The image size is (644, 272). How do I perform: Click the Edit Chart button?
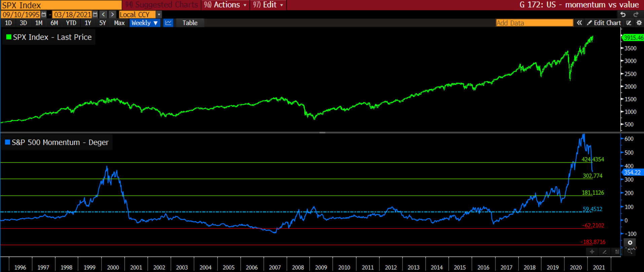click(604, 23)
